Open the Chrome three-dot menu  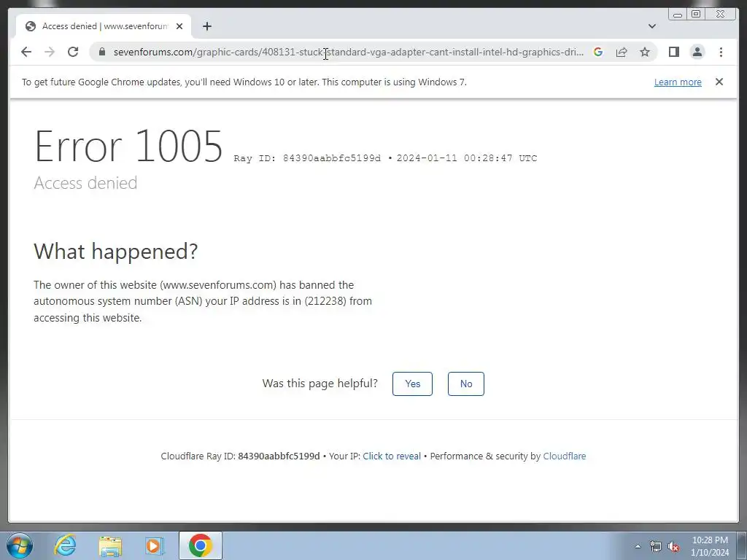pyautogui.click(x=721, y=52)
